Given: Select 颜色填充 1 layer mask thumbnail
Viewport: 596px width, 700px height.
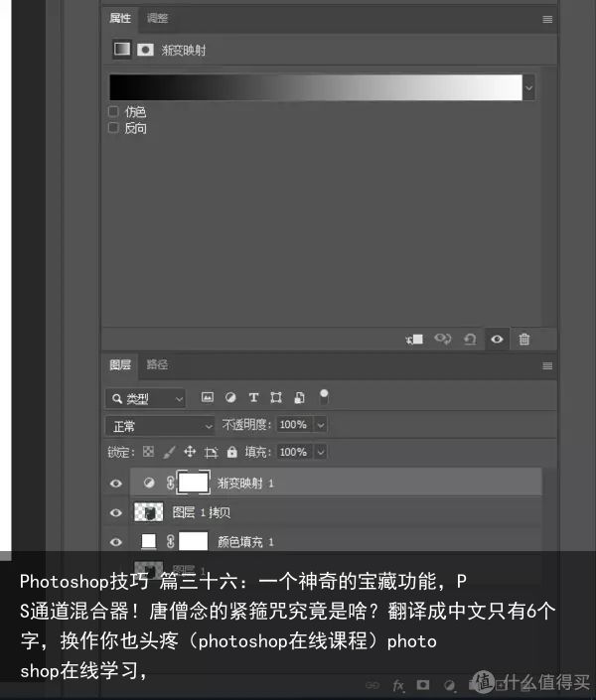Looking at the screenshot, I should pyautogui.click(x=193, y=541).
